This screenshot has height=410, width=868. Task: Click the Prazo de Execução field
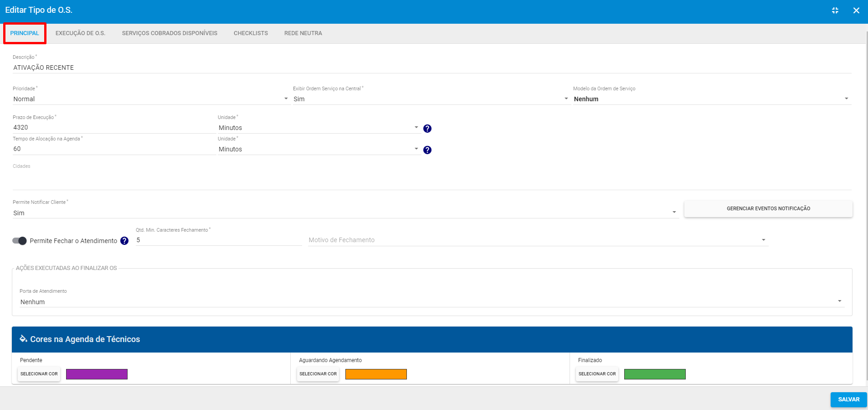[114, 128]
